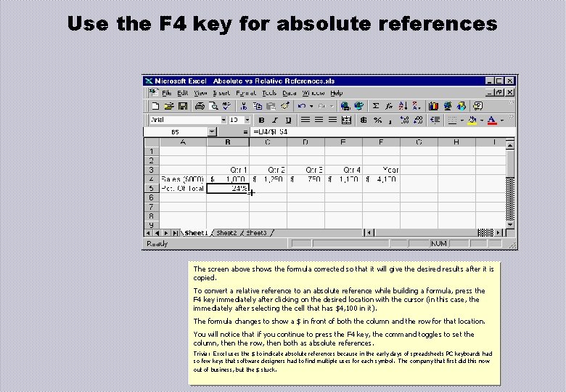Click the Insert Hyperlink globe icon
Viewport: 566px width, 392px height.
click(x=345, y=106)
